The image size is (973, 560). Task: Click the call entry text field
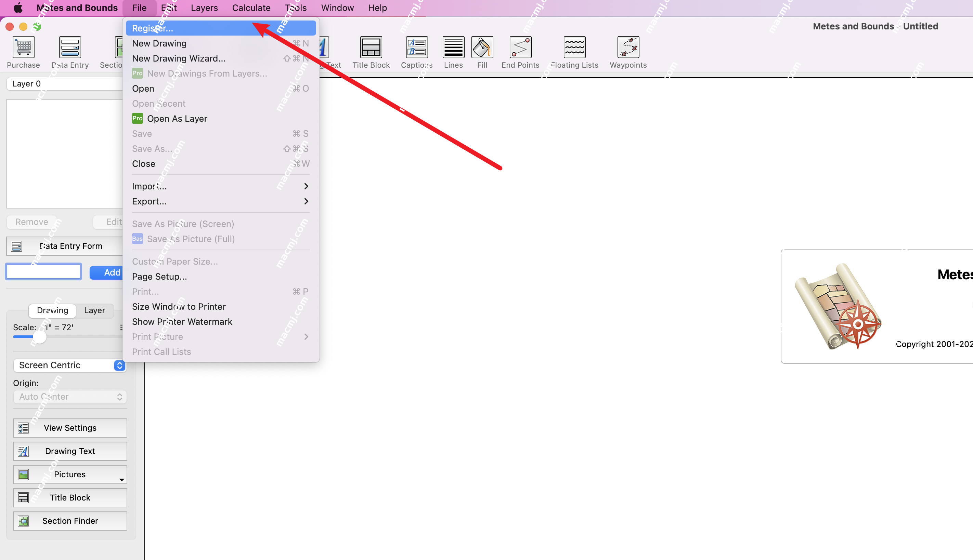(43, 271)
